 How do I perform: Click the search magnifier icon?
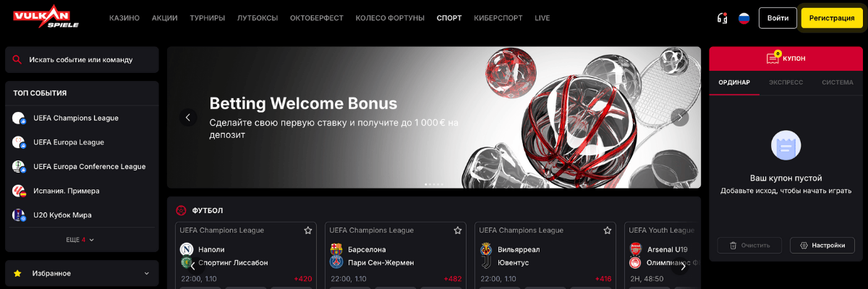coord(17,60)
